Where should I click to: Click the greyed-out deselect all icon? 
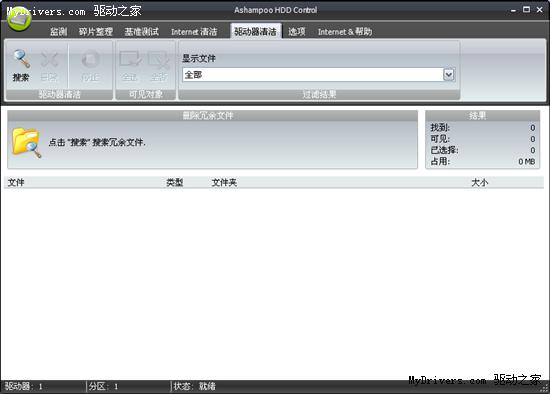coord(159,59)
